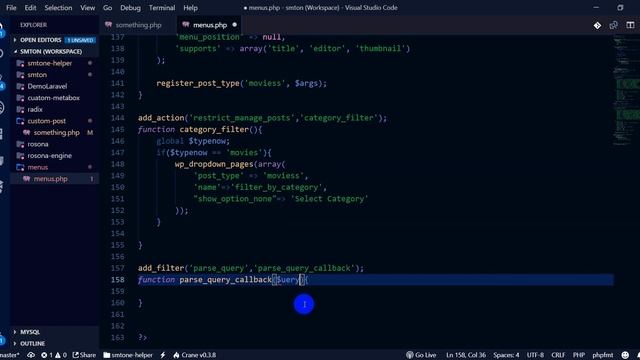Expand radix folder
This screenshot has width=640, height=360.
[35, 109]
